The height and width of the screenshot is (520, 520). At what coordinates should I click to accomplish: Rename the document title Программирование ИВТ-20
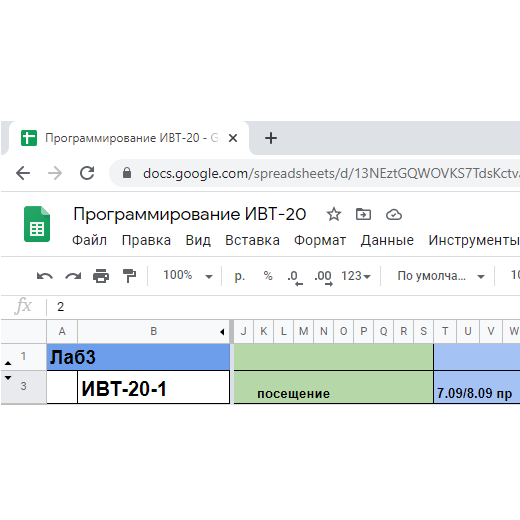pyautogui.click(x=190, y=214)
